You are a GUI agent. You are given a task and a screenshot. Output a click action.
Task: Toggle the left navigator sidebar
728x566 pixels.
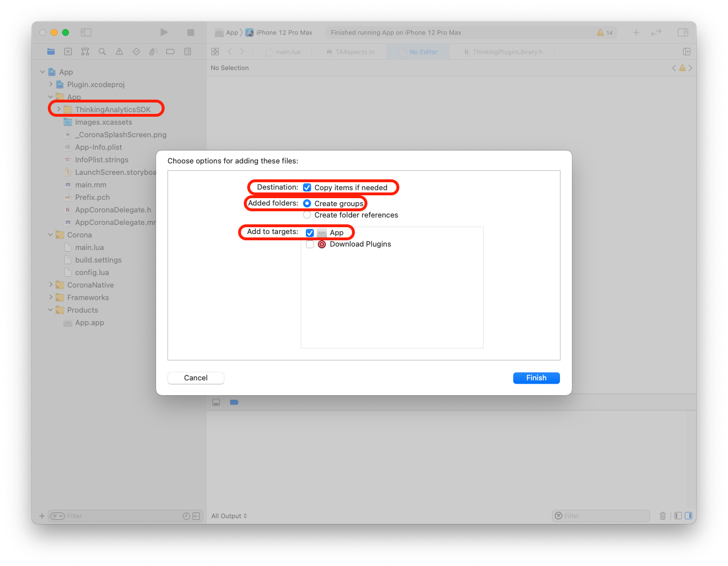(x=86, y=32)
